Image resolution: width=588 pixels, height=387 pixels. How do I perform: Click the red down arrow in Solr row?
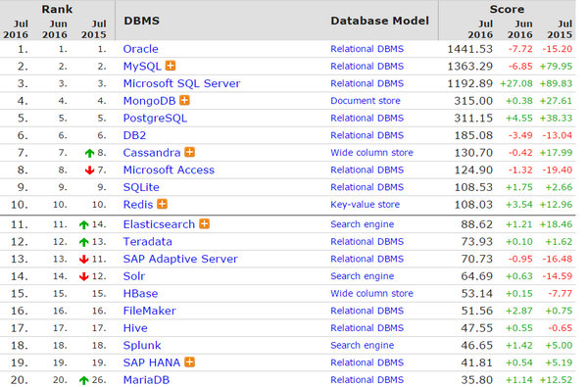(83, 276)
